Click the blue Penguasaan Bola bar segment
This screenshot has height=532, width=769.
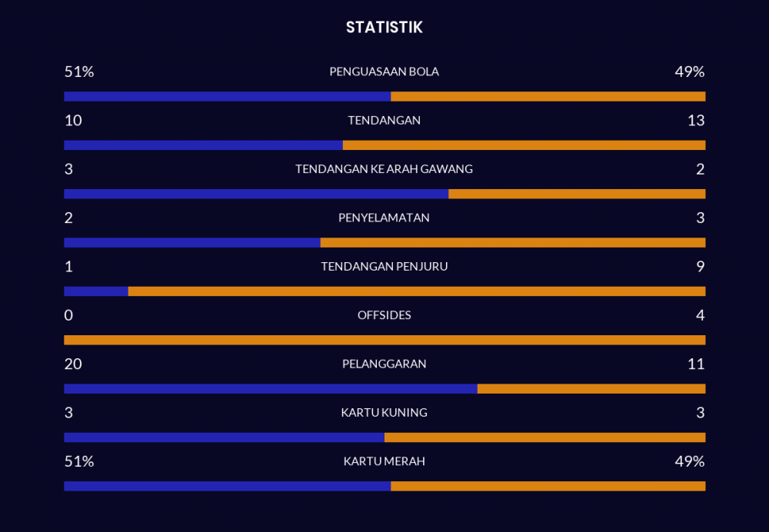[227, 96]
